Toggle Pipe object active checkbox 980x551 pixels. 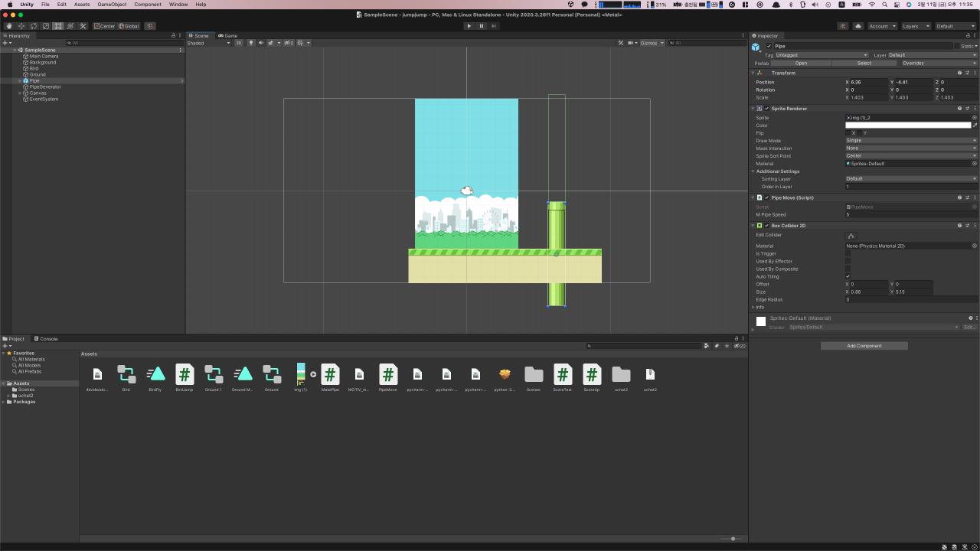[x=769, y=46]
